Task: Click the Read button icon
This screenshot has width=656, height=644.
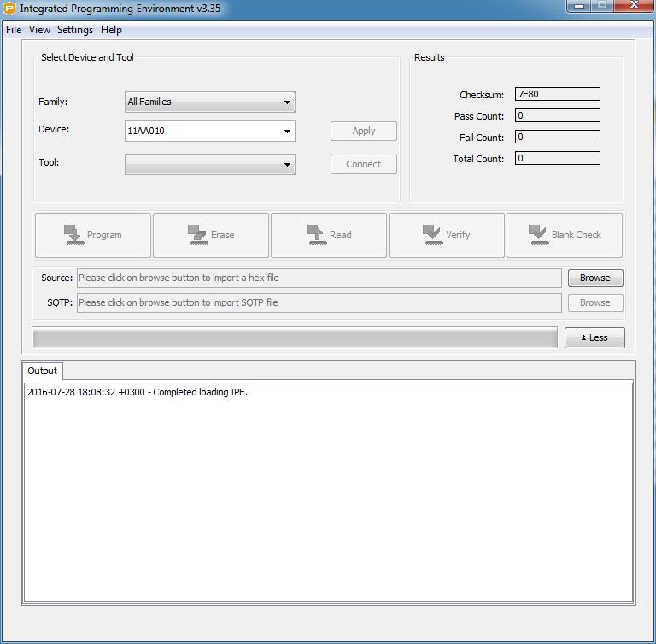Action: click(x=317, y=235)
